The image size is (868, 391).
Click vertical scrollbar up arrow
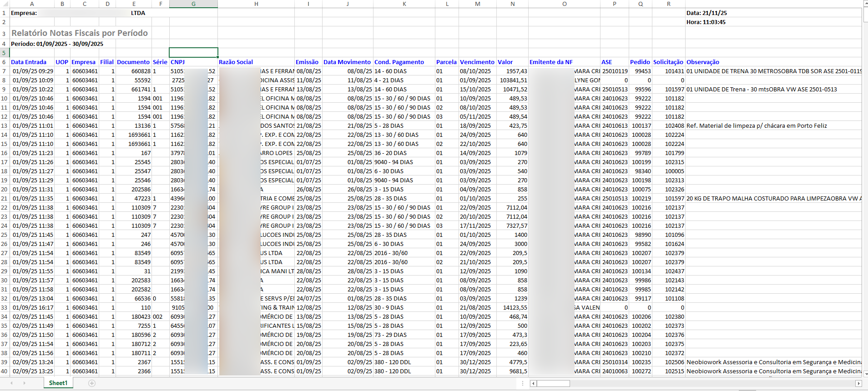(865, 4)
